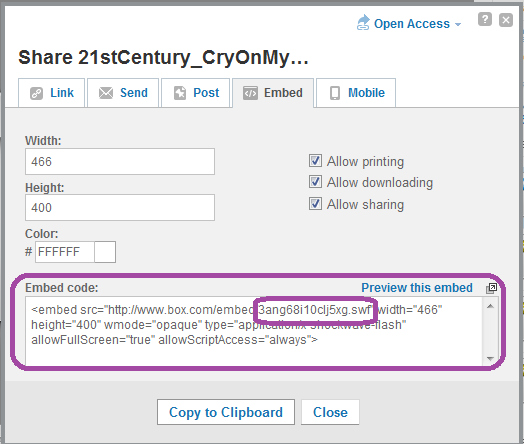The height and width of the screenshot is (444, 524).
Task: Toggle the Allow downloading checkbox
Action: click(x=315, y=182)
